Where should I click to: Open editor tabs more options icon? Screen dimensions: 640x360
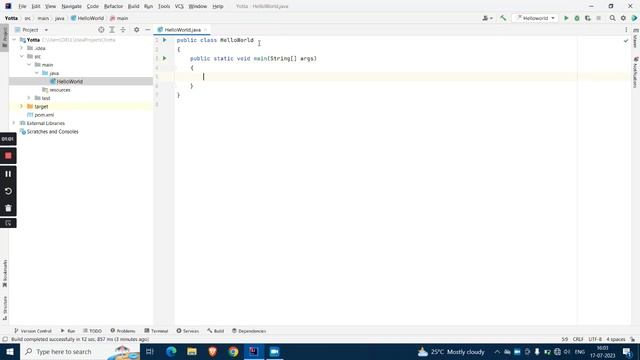coord(626,30)
